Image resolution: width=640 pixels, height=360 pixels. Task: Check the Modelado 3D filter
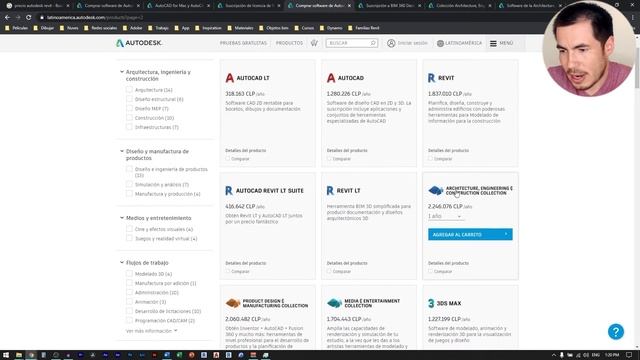point(129,273)
